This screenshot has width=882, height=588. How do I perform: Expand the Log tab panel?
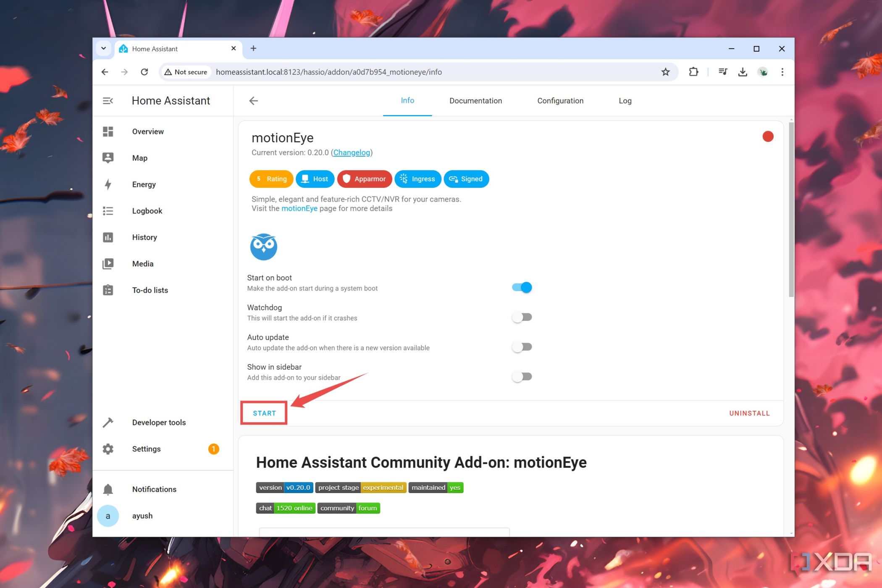click(x=625, y=100)
